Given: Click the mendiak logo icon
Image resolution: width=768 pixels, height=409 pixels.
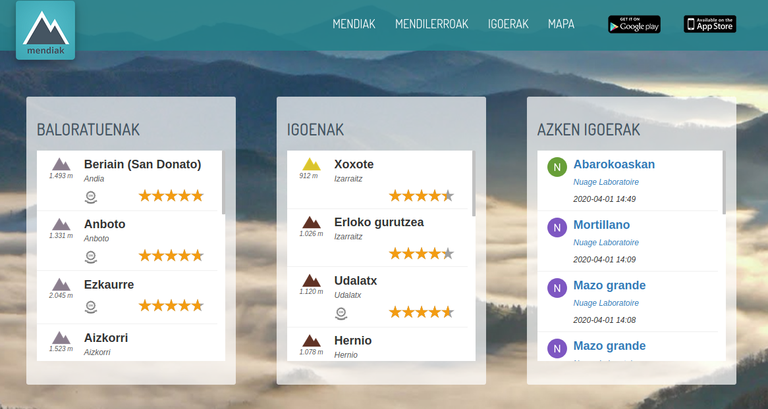Looking at the screenshot, I should tap(46, 30).
